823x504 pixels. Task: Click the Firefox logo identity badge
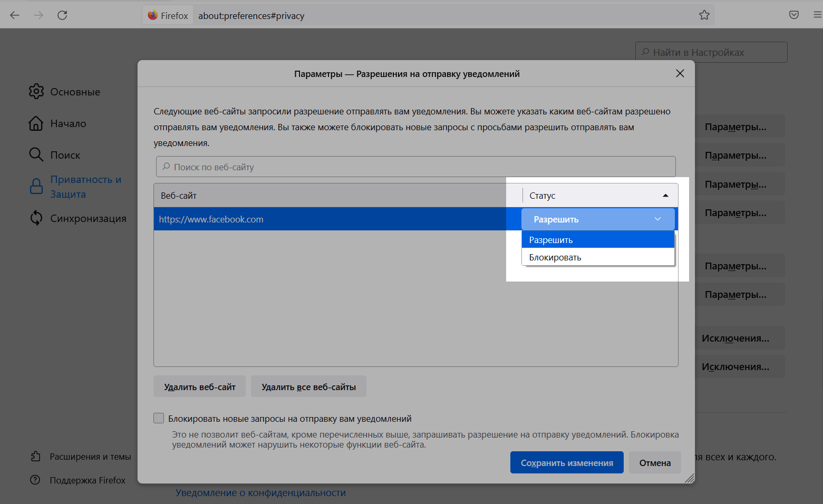(168, 15)
